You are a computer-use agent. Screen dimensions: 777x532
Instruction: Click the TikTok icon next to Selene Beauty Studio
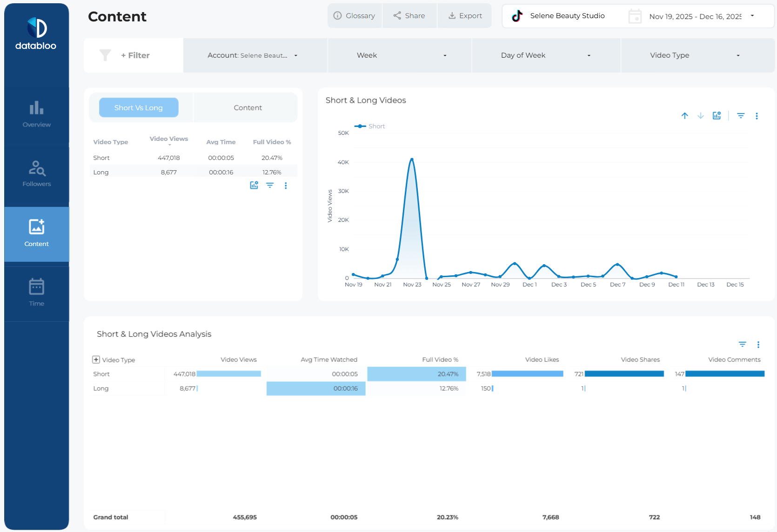click(516, 15)
